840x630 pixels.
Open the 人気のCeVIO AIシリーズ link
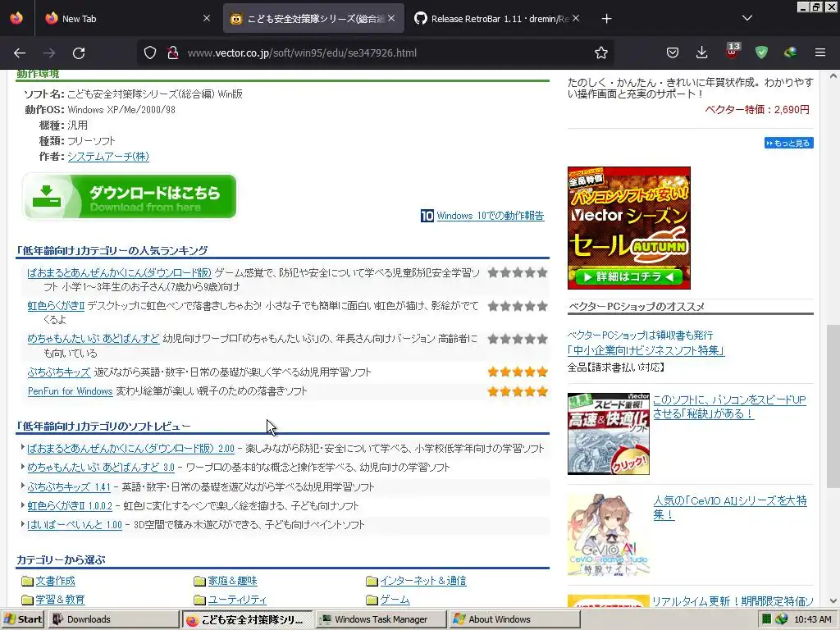(729, 507)
